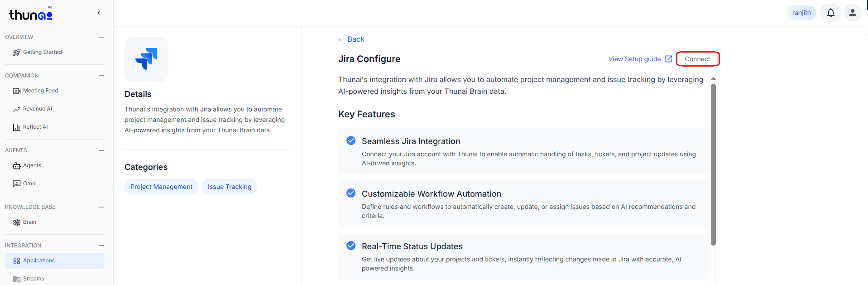Collapse the OVERVIEW section
The height and width of the screenshot is (285, 868).
(101, 37)
